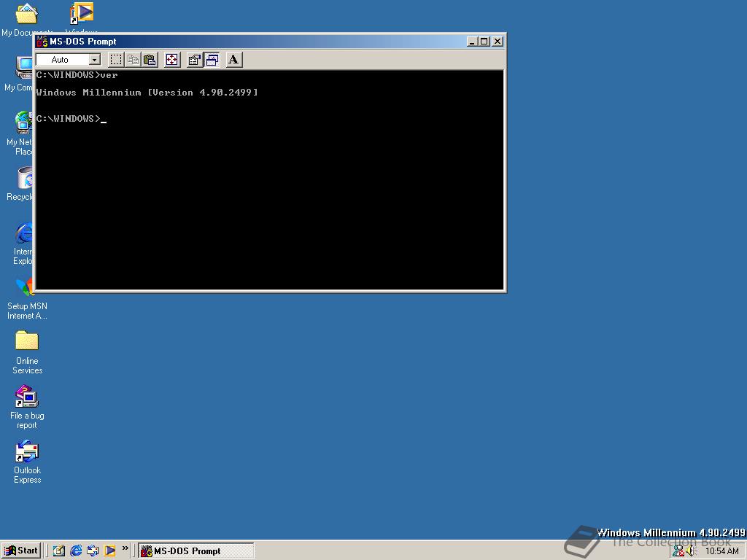
Task: Click Show Desktop quick launch icon
Action: (58, 551)
